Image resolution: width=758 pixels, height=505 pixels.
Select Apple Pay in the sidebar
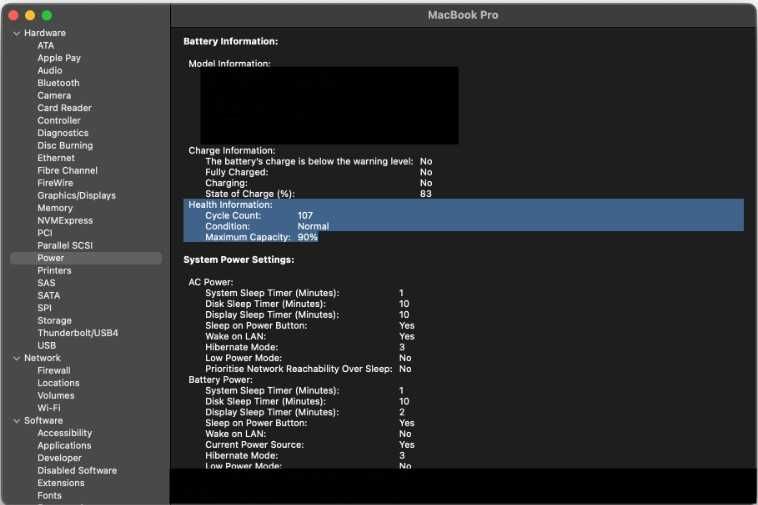(59, 58)
